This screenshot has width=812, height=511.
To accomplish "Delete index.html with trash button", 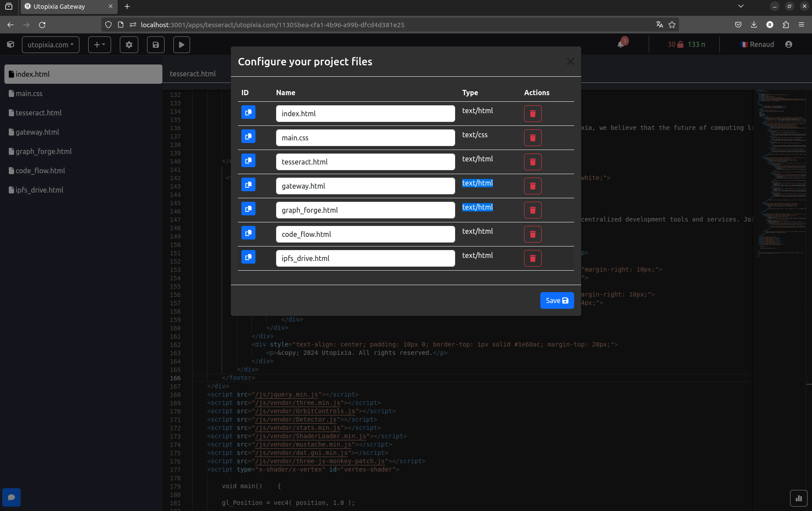I will point(533,114).
